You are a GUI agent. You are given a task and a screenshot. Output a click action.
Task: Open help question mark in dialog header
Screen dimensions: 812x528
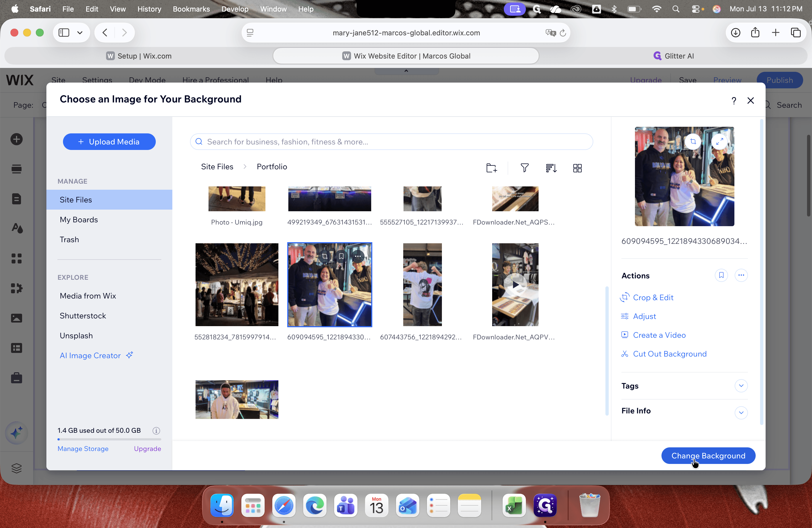(734, 100)
